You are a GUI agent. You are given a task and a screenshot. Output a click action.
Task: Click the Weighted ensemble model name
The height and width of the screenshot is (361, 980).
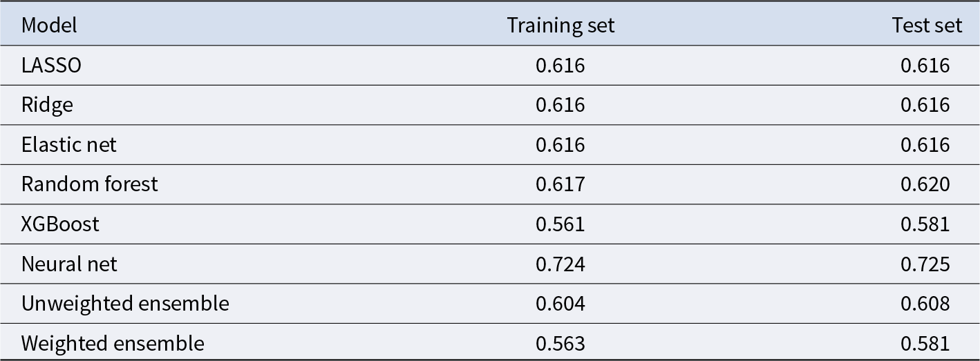(x=113, y=343)
